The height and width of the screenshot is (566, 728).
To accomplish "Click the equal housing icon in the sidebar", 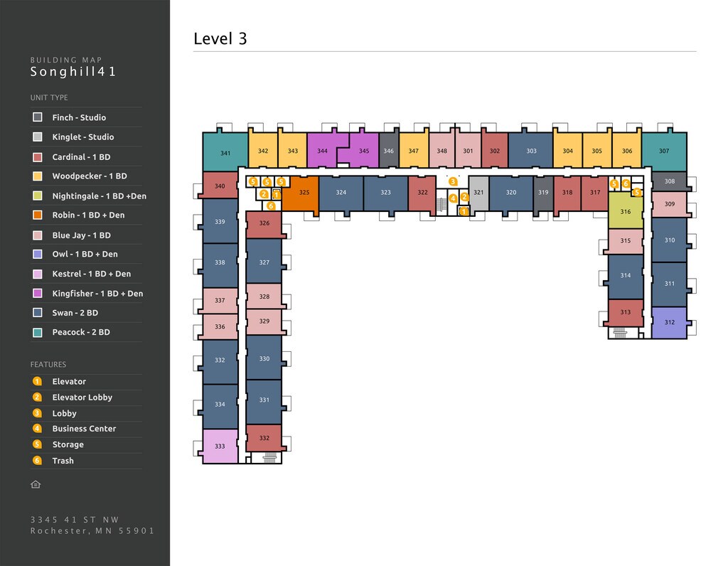I will point(36,484).
